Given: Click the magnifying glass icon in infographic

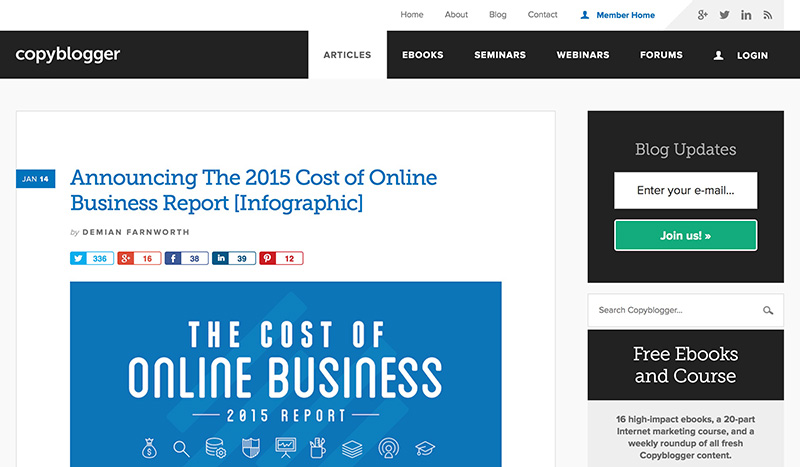Looking at the screenshot, I should tap(181, 449).
